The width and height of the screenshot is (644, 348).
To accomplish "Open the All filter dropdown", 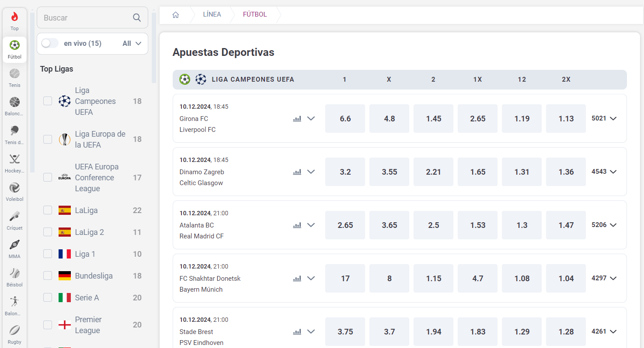I will (132, 43).
